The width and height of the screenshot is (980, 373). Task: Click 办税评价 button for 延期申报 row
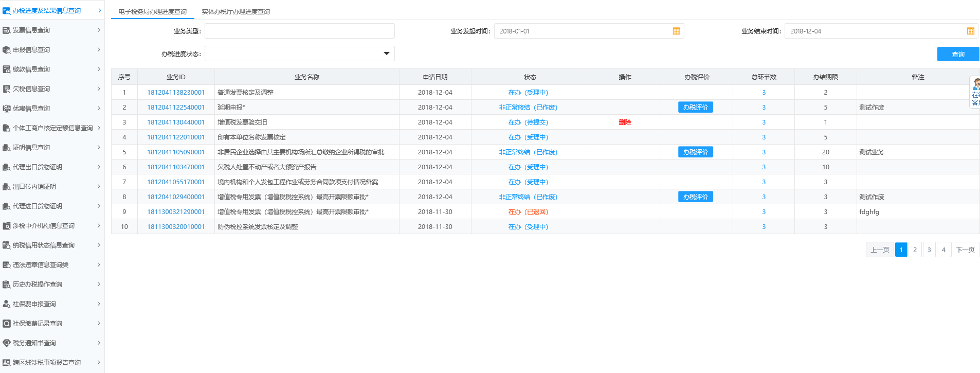695,108
